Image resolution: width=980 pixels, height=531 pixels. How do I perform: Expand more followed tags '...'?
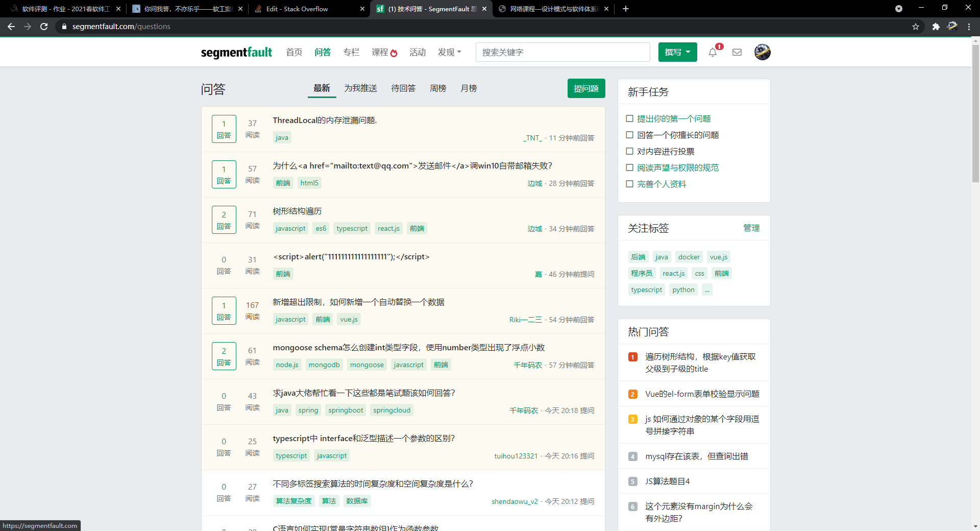707,289
